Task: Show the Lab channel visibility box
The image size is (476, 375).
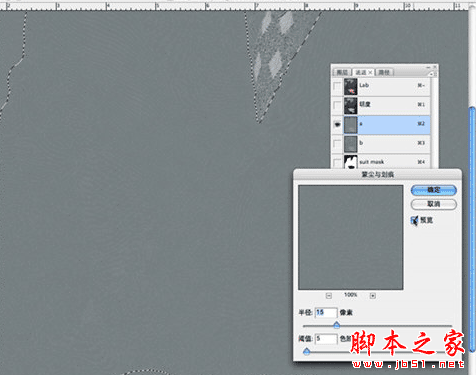Action: coord(337,86)
